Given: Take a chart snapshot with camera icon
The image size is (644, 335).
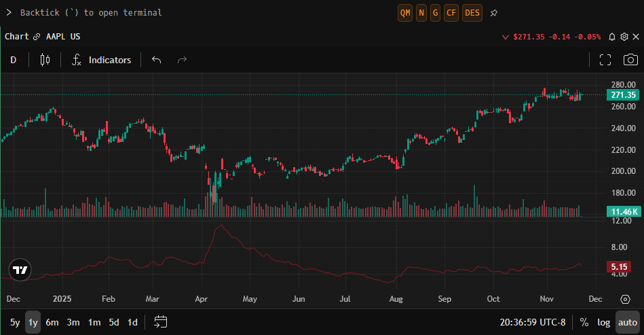Looking at the screenshot, I should pyautogui.click(x=630, y=60).
